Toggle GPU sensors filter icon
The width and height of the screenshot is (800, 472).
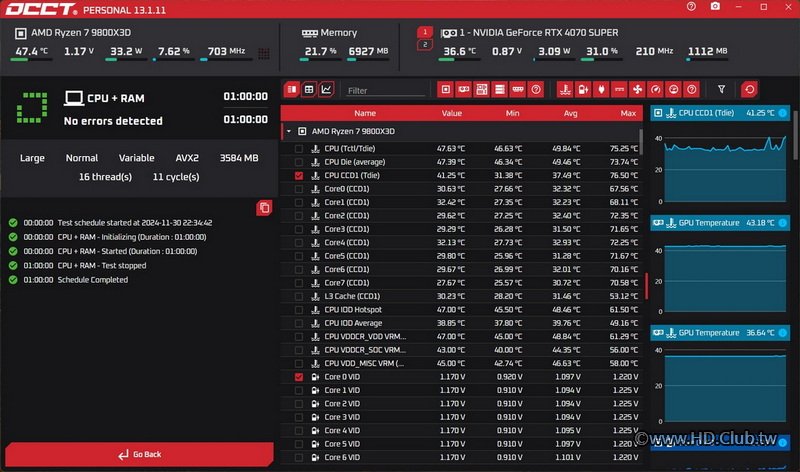click(x=464, y=89)
